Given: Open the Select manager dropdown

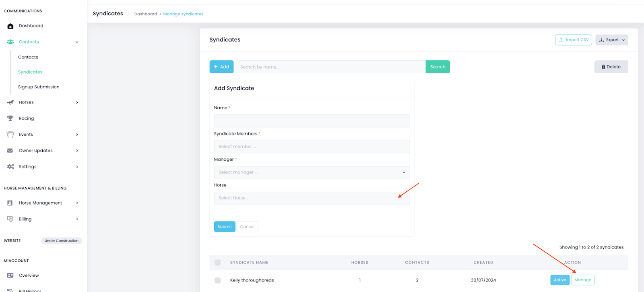Looking at the screenshot, I should tap(312, 172).
